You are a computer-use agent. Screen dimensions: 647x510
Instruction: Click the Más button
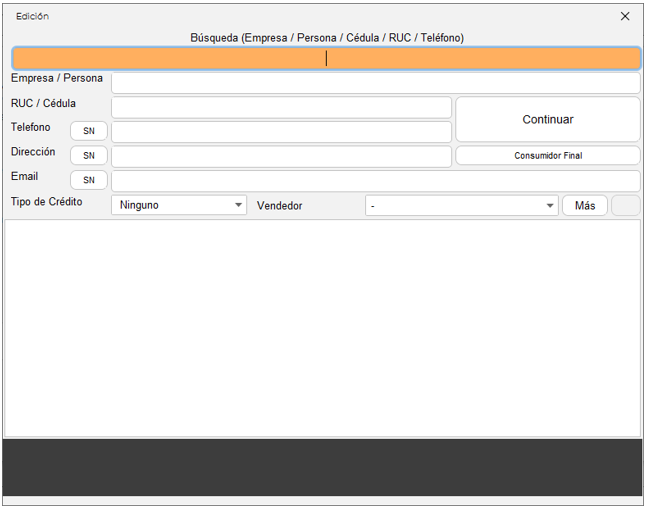click(x=585, y=205)
